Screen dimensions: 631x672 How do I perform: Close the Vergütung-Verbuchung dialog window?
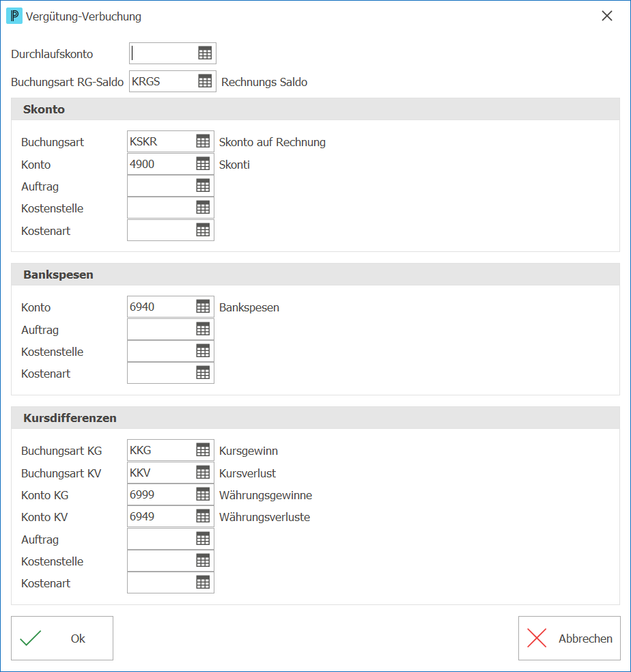(607, 16)
